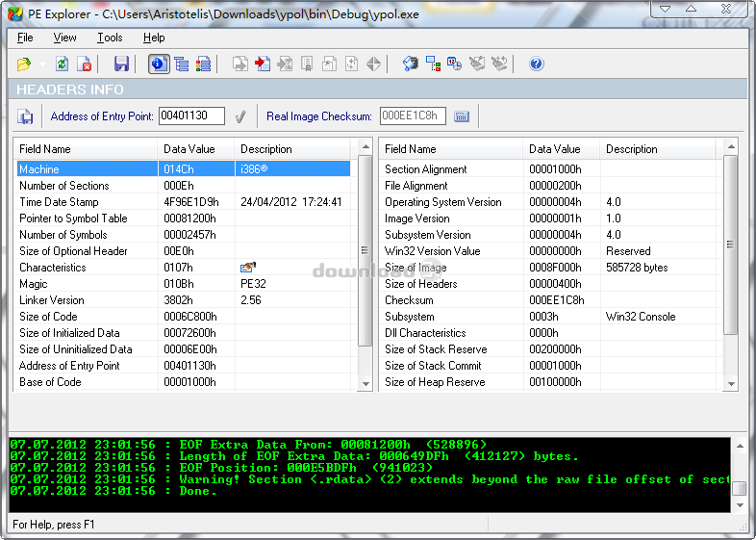
Task: Open the TimeDateStamp Adjuster calendar-clock icon
Action: [454, 64]
